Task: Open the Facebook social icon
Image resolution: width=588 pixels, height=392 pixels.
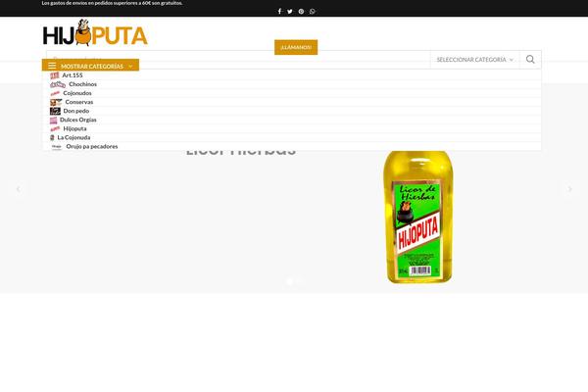Action: (x=279, y=11)
